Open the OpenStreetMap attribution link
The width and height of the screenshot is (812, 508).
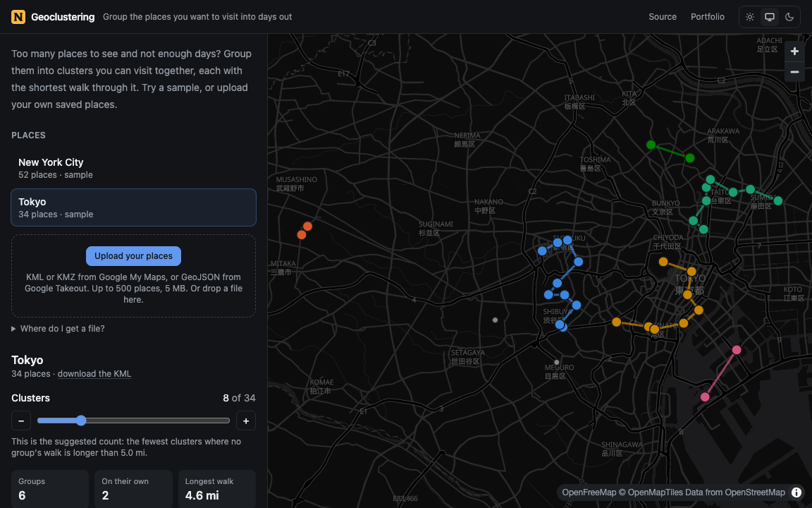[755, 492]
